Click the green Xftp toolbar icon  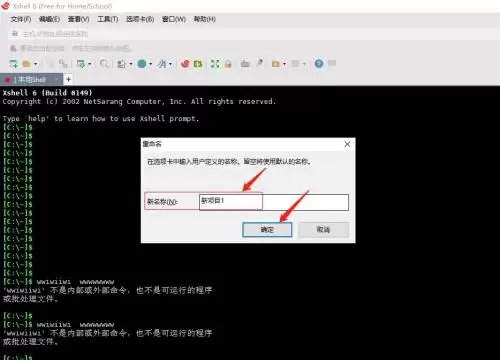pos(198,63)
